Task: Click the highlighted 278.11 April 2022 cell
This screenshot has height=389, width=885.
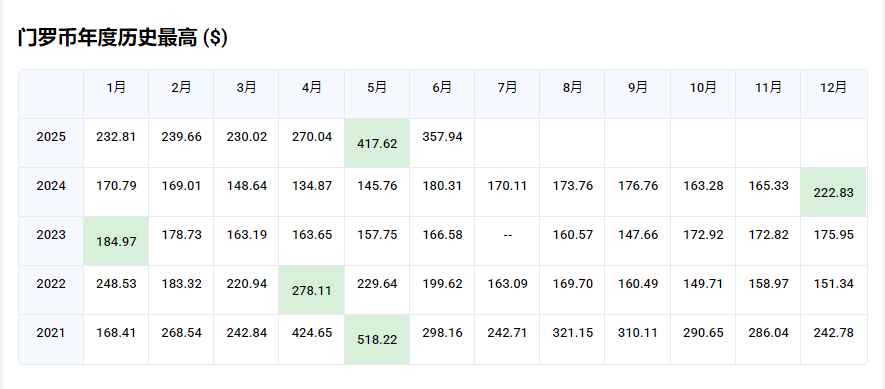Action: (312, 290)
